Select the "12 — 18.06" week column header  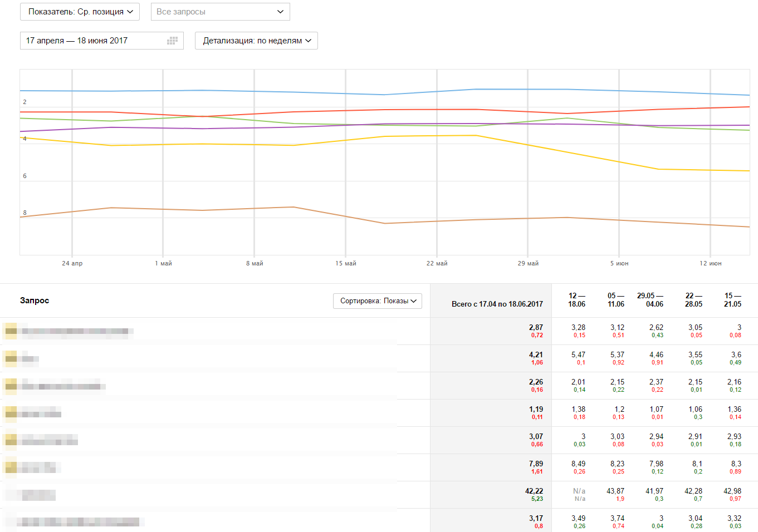(x=576, y=300)
